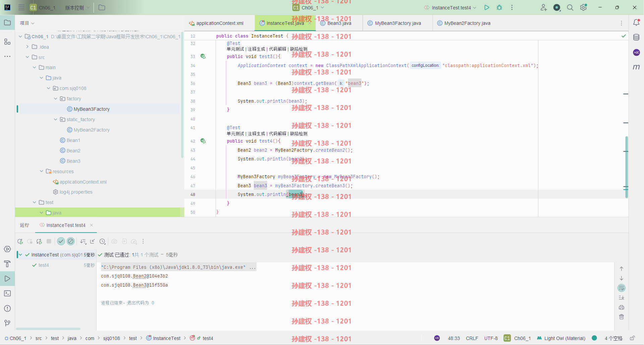Open the editor tabs more options menu
The height and width of the screenshot is (345, 644).
[621, 23]
